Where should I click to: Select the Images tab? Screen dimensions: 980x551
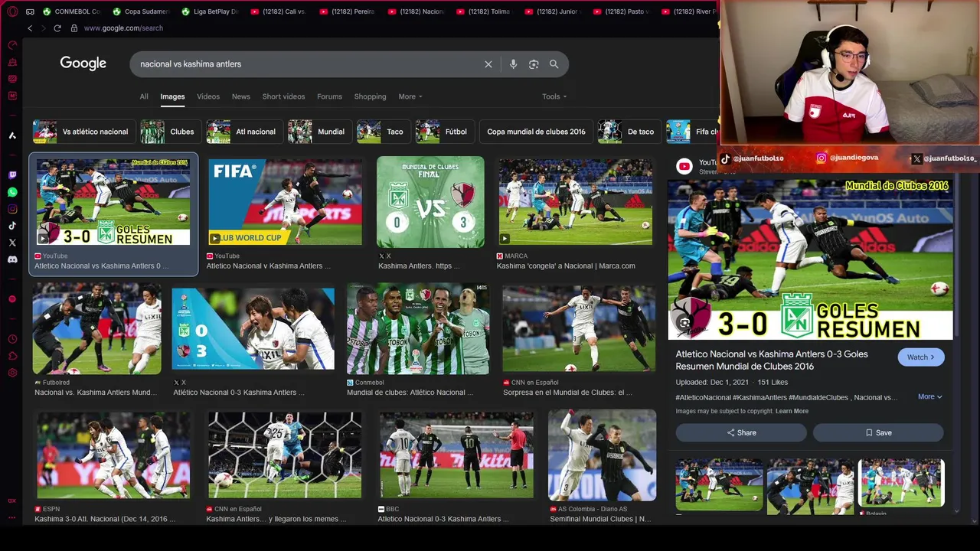click(172, 96)
